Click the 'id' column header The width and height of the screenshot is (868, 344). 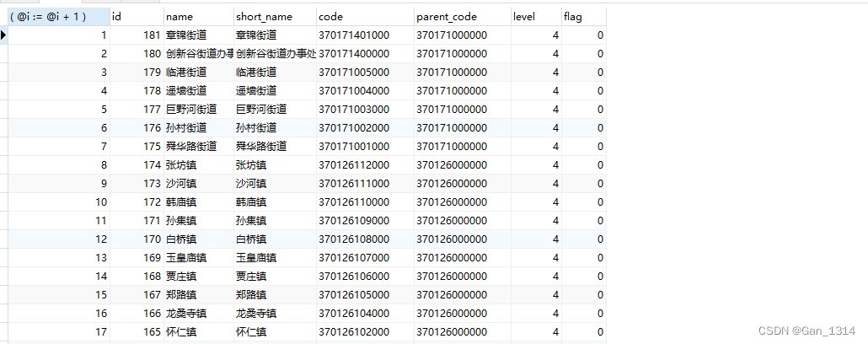tap(137, 17)
